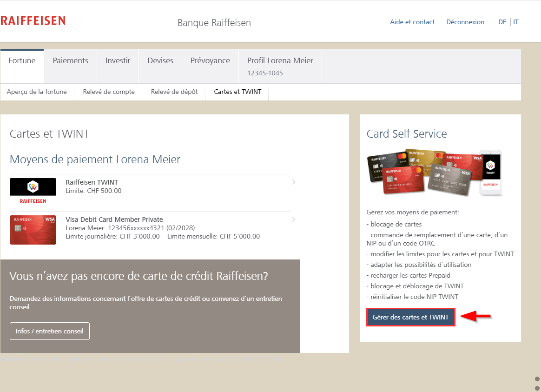
Task: Expand the Raiffeisen TWINT row chevron
Action: click(x=293, y=182)
